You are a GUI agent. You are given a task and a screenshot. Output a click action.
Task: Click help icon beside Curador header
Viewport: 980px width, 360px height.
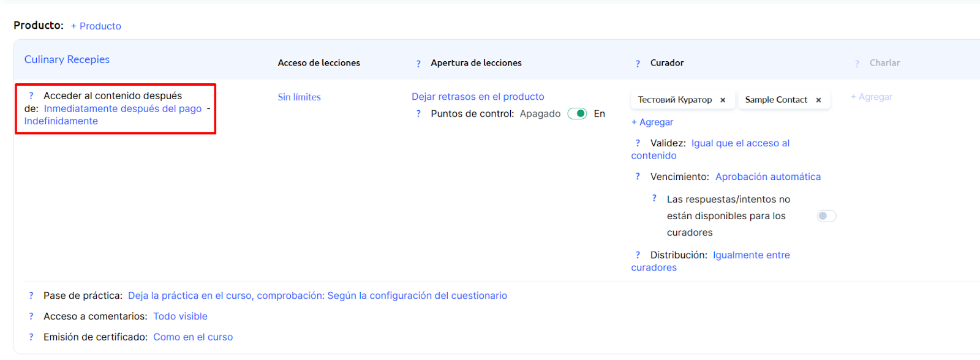[638, 64]
